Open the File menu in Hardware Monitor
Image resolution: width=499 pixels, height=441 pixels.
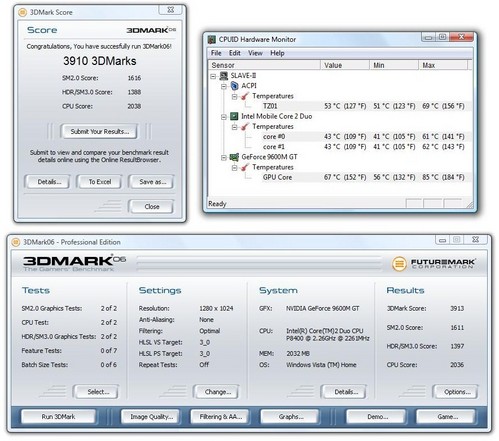pos(216,53)
